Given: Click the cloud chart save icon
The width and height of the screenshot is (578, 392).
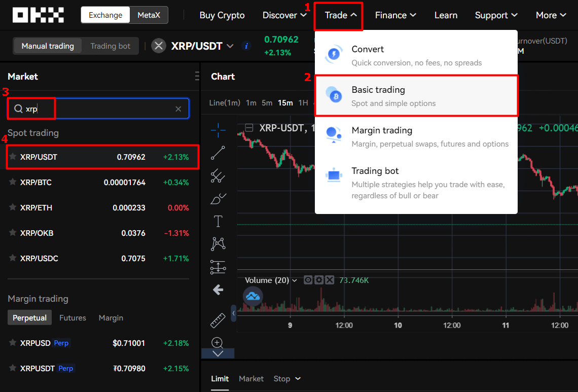Looking at the screenshot, I should tap(253, 296).
